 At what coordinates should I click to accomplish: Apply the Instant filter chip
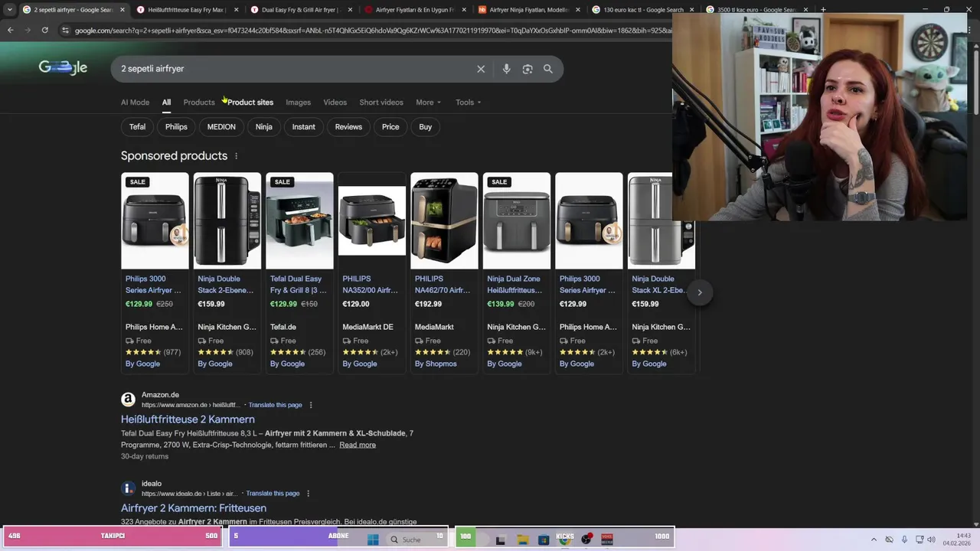(x=304, y=127)
